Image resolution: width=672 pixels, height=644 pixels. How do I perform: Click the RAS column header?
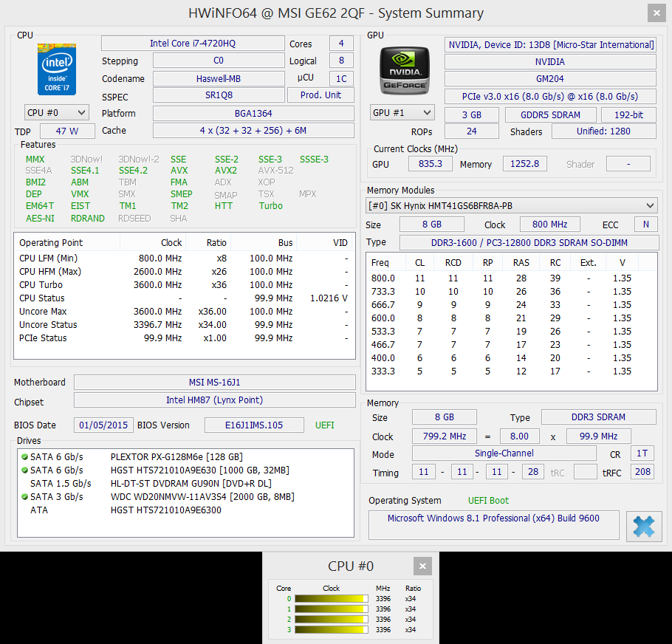(521, 263)
